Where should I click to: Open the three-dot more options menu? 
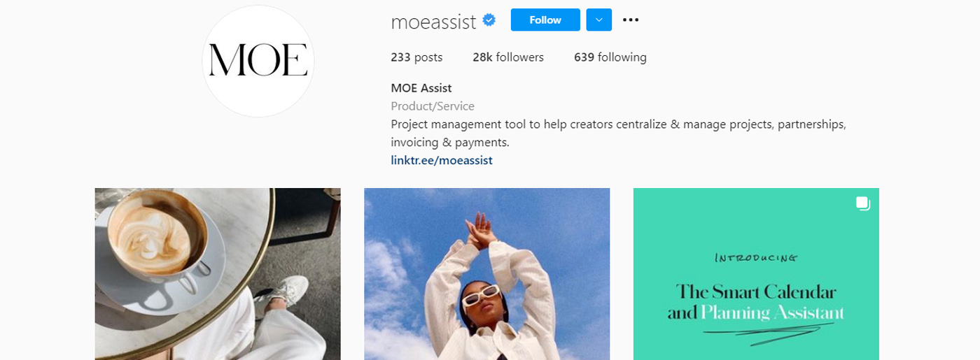[x=631, y=20]
